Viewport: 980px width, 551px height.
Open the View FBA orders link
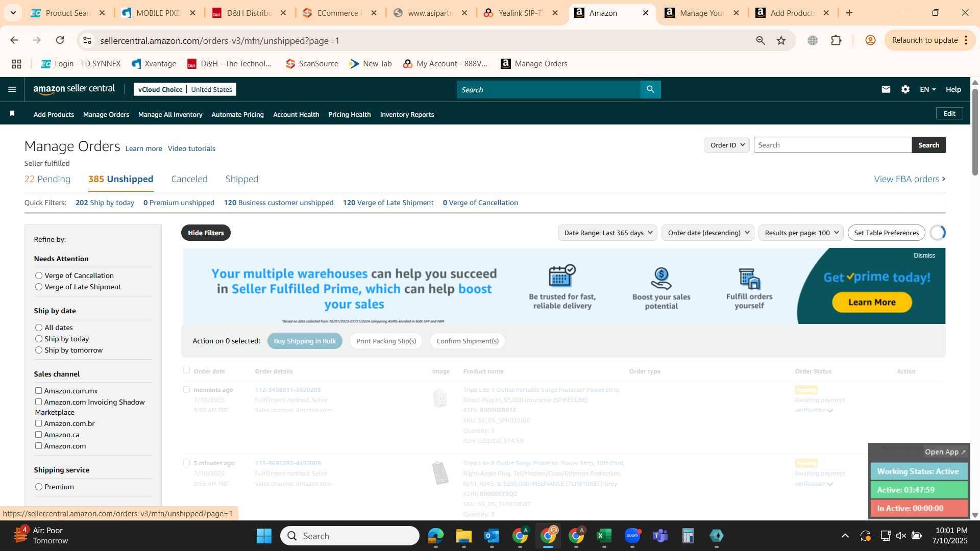(x=910, y=179)
